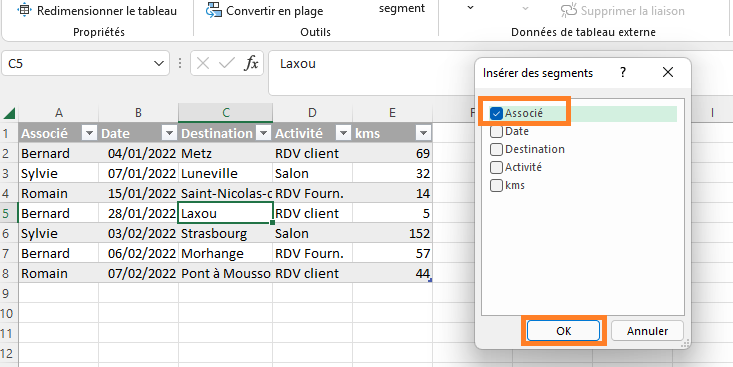This screenshot has width=733, height=367.
Task: Select column E header
Action: (393, 113)
